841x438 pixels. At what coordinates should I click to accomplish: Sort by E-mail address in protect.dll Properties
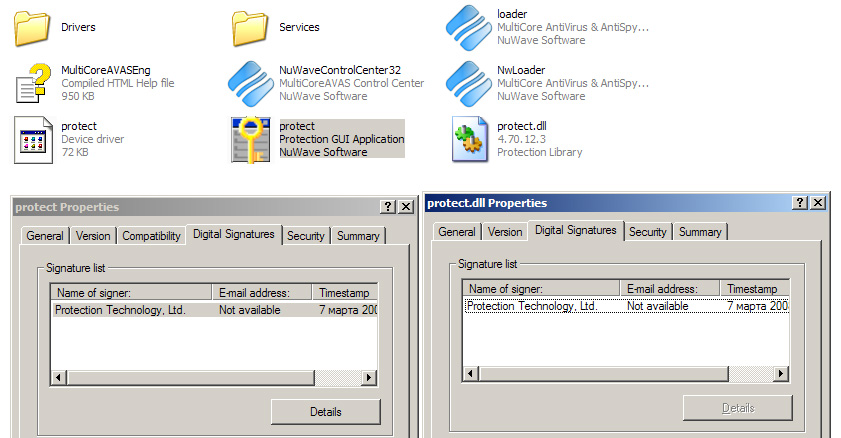click(x=670, y=288)
